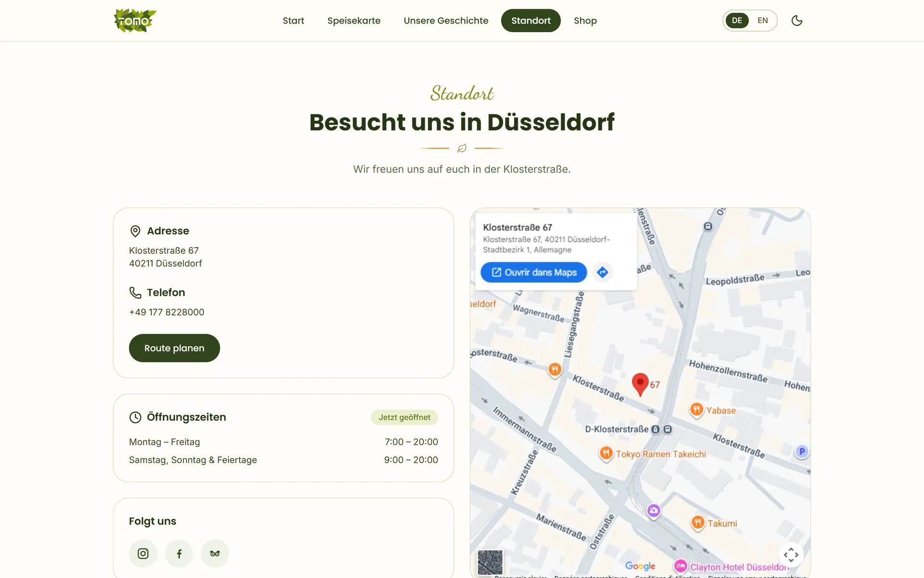Click the Jetzt geöffnet status badge

tap(404, 417)
